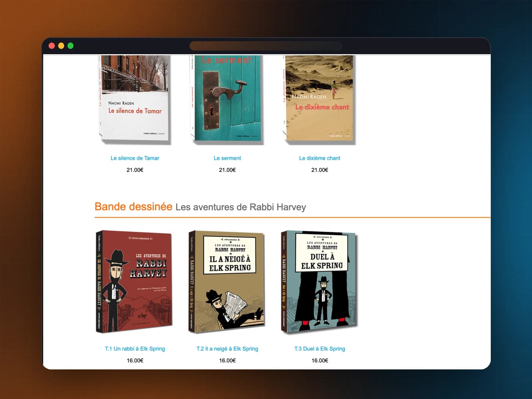Open the 'Le dixième chant' desert cover
532x399 pixels.
click(x=320, y=100)
